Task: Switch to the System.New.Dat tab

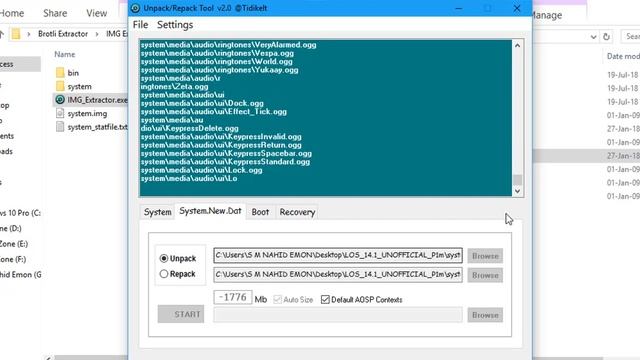Action: coord(211,211)
